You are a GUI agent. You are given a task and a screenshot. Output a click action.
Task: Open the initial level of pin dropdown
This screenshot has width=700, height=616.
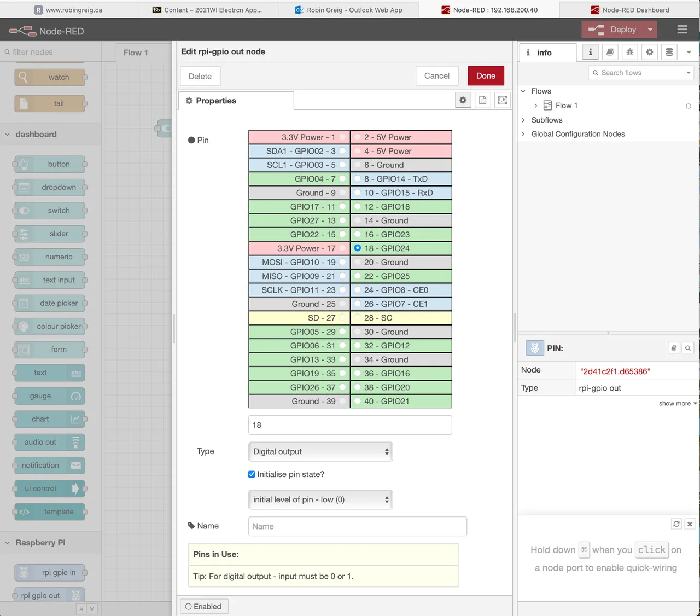[x=320, y=499]
